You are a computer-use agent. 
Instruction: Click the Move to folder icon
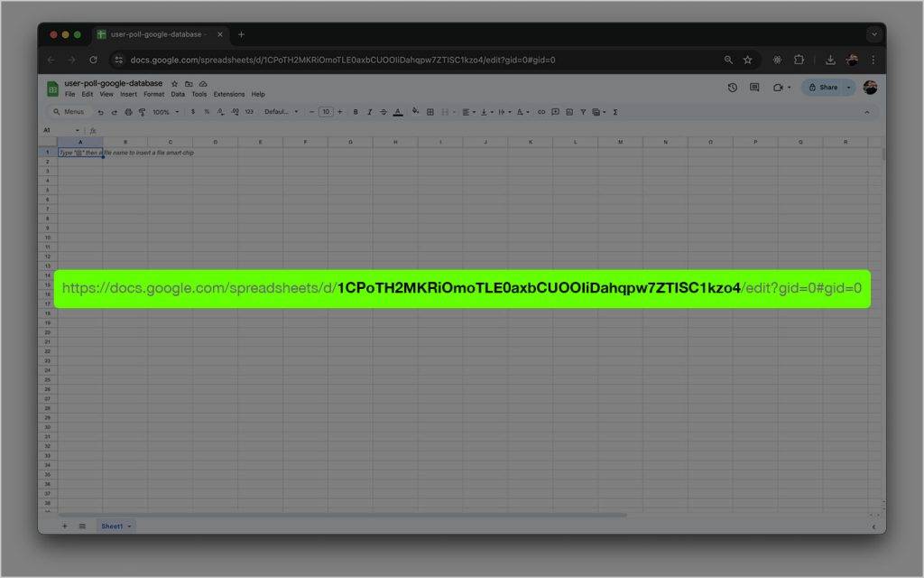coord(189,84)
